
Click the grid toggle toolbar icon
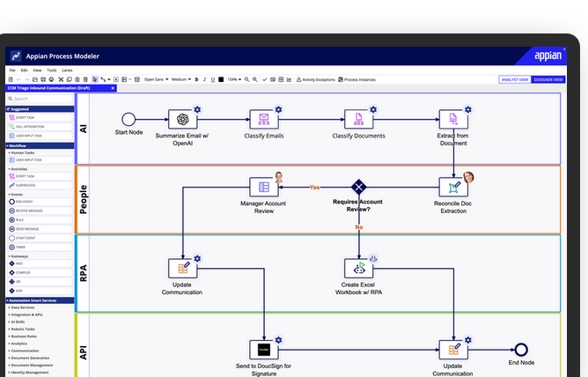(x=281, y=79)
